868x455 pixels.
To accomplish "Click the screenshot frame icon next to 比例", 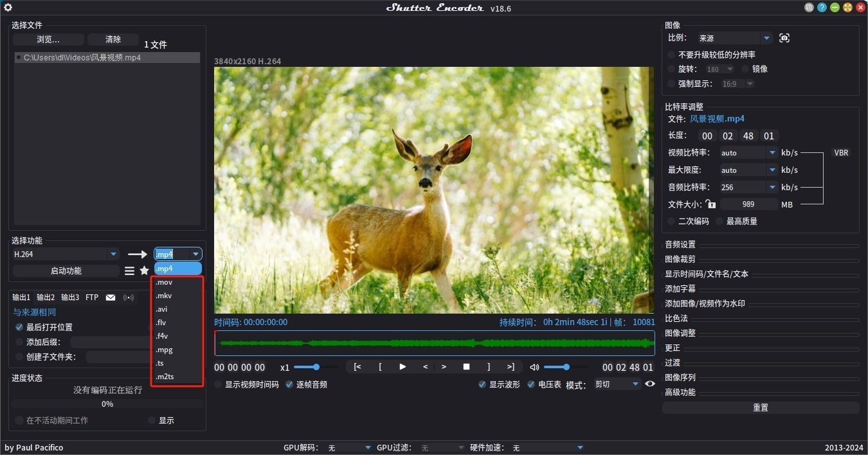I will tap(784, 38).
